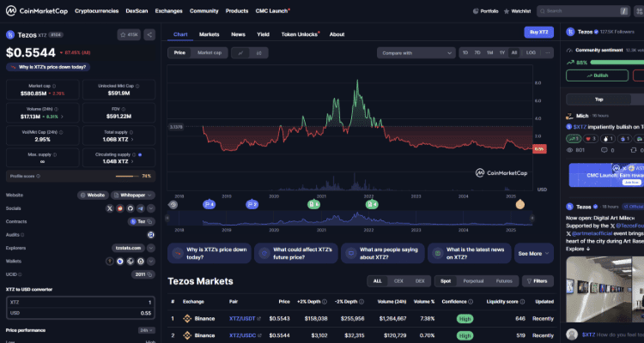Copy the Tez contract address
Viewport: 644px width, 343px height.
pos(150,221)
